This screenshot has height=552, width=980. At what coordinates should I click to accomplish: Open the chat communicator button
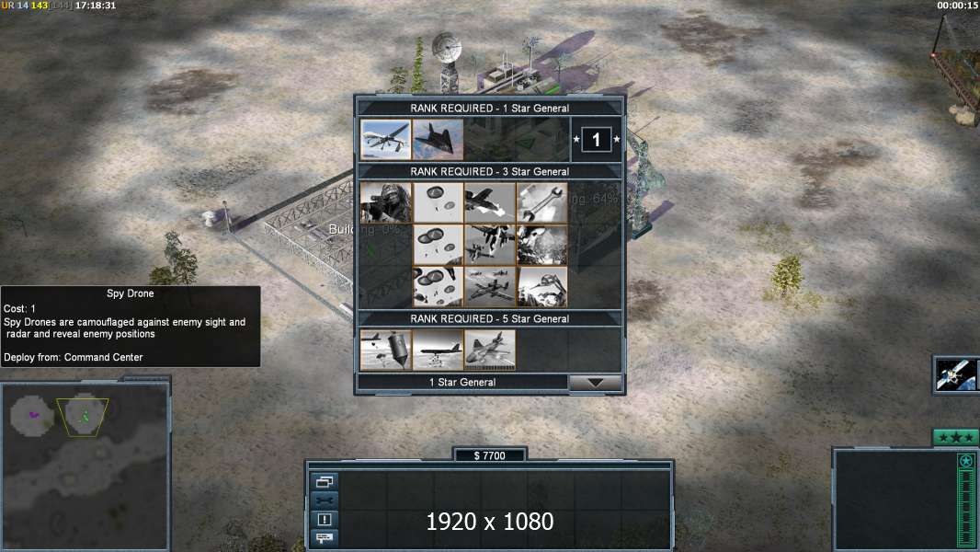click(325, 537)
